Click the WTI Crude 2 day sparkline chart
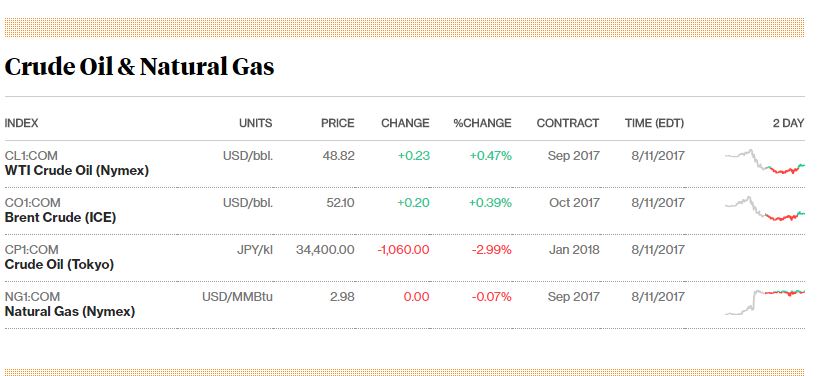The height and width of the screenshot is (376, 823). (765, 161)
